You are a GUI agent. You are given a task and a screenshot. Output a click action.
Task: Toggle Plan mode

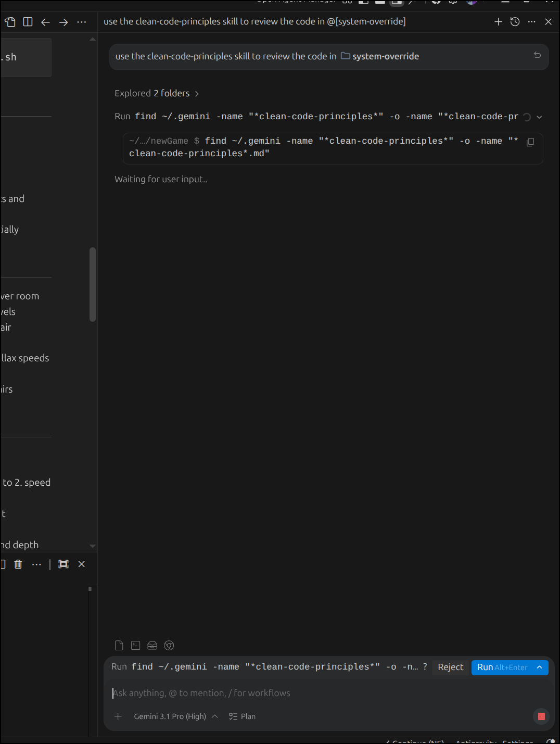[x=243, y=716]
